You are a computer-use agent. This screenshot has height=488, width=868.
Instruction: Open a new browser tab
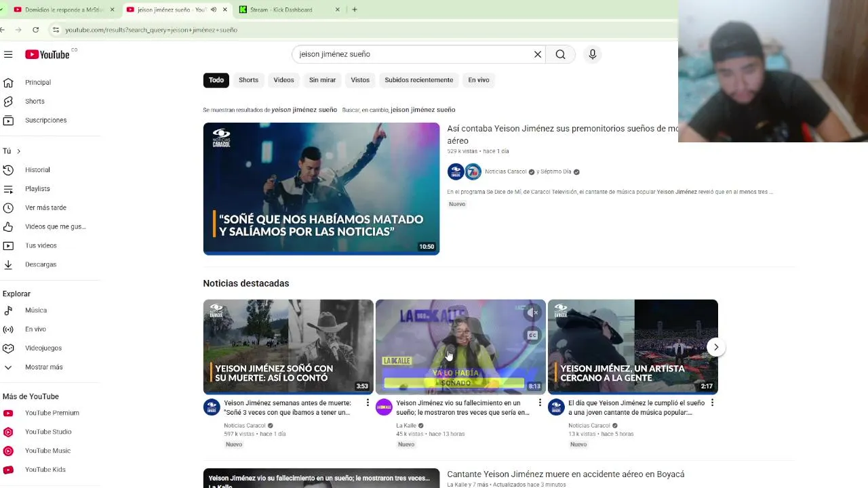[x=354, y=9]
